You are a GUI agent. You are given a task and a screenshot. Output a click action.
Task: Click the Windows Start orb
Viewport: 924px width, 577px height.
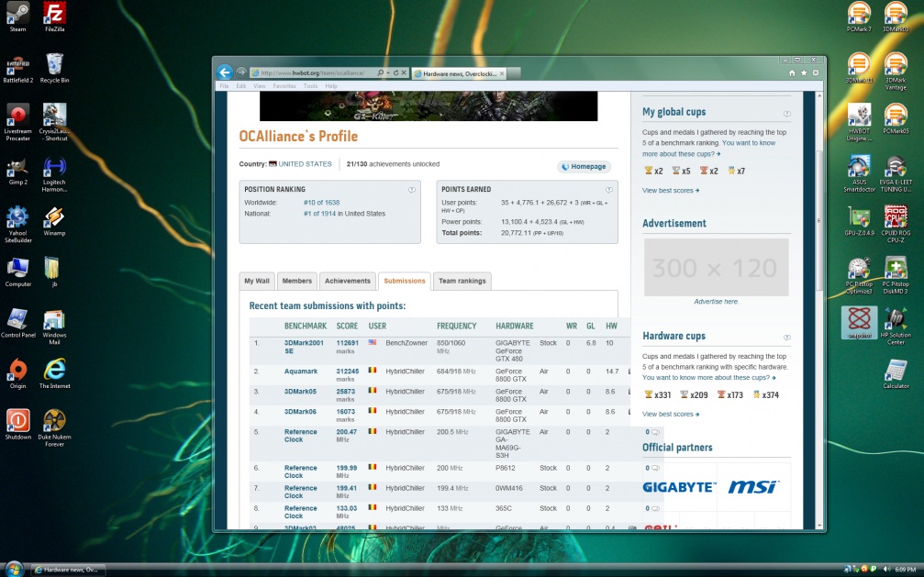pos(14,568)
